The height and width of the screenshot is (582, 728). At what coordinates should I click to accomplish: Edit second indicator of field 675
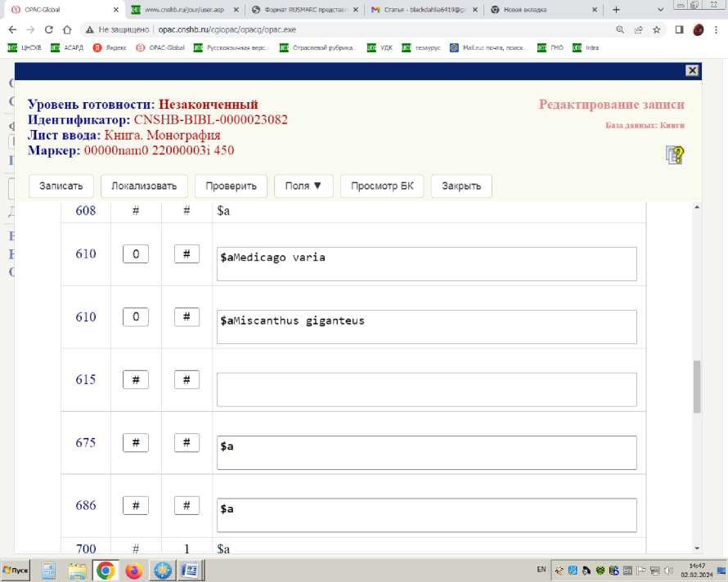[x=186, y=443]
